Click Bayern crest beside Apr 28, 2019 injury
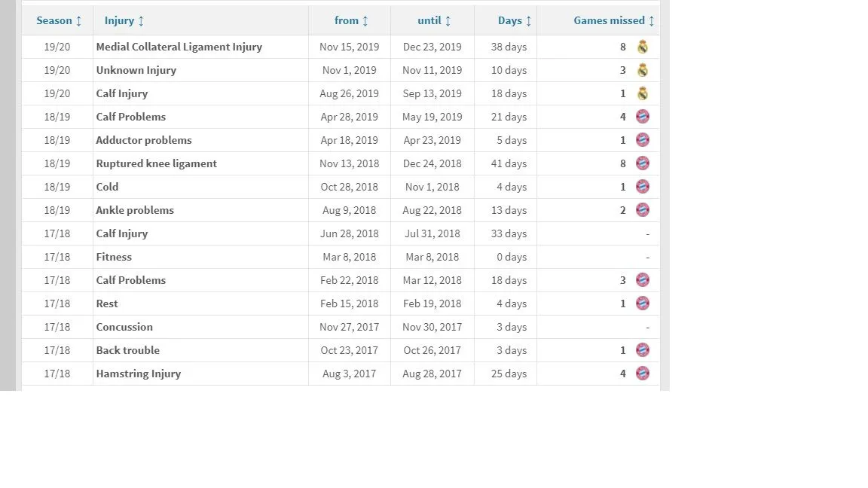Viewport: 868px width, 488px height. point(642,117)
